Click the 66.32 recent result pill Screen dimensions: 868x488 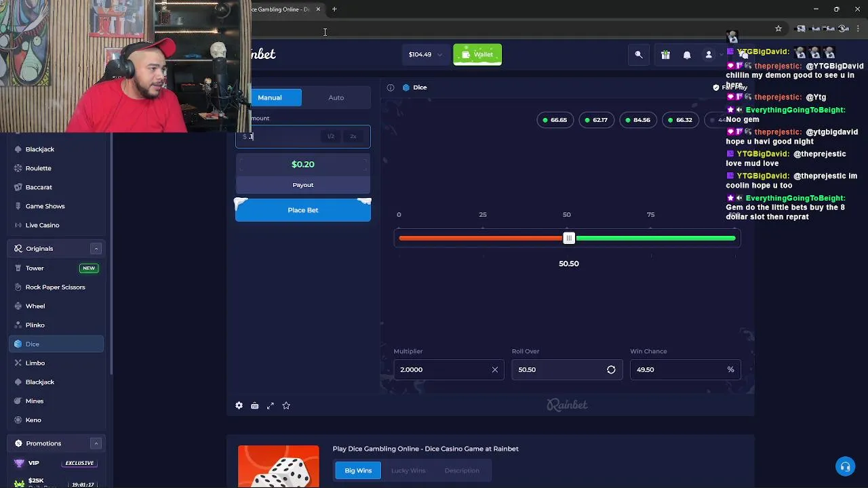680,120
